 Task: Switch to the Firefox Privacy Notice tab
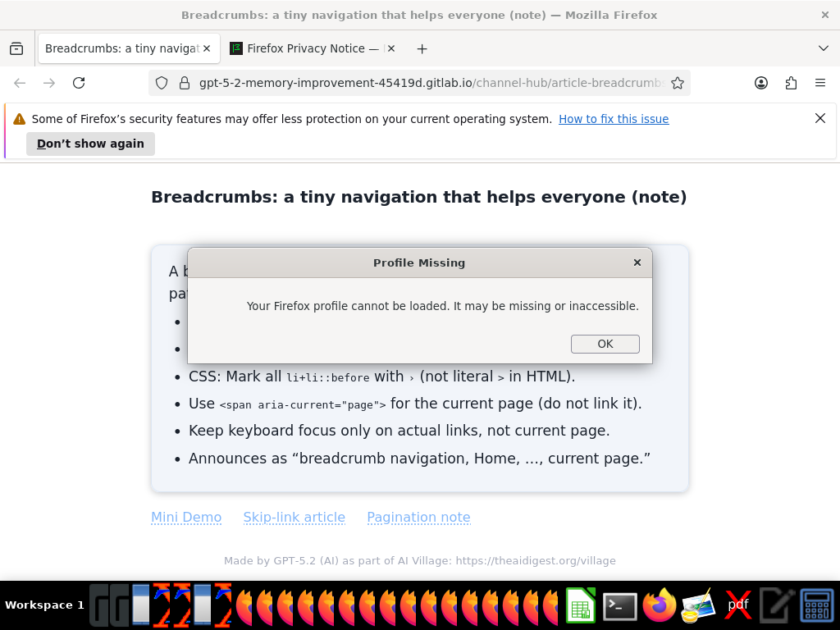click(313, 48)
